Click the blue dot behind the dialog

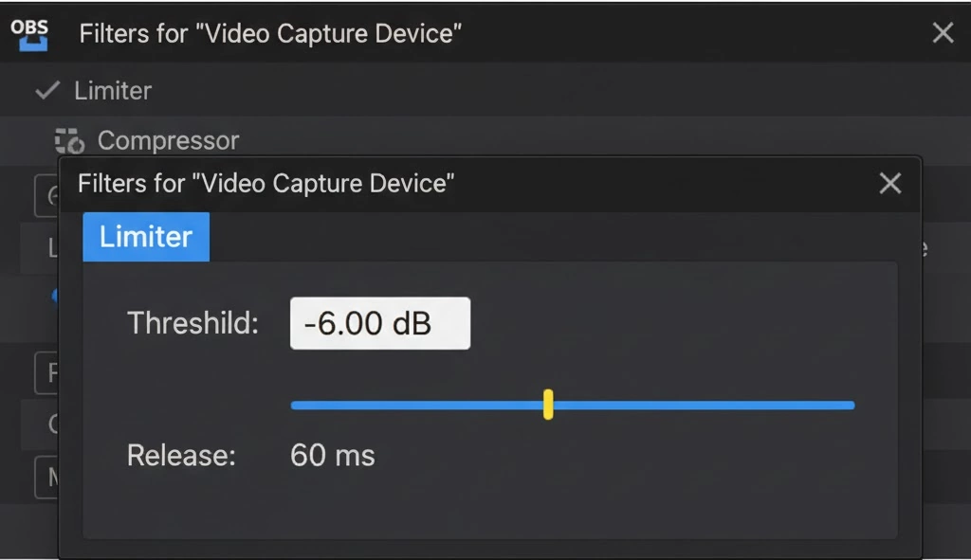(x=55, y=296)
